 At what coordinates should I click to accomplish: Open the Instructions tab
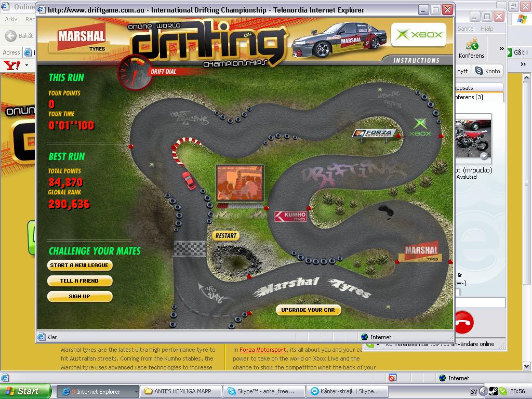416,60
